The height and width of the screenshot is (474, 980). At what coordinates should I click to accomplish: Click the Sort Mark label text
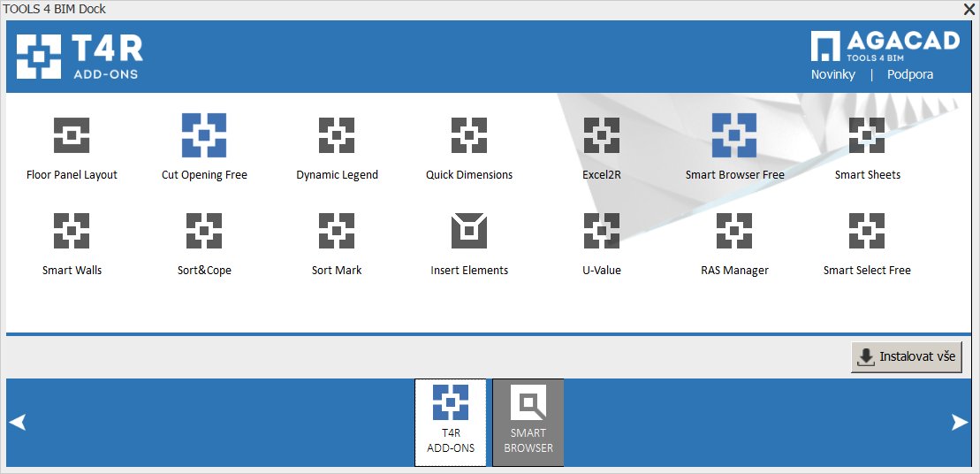[x=337, y=271]
